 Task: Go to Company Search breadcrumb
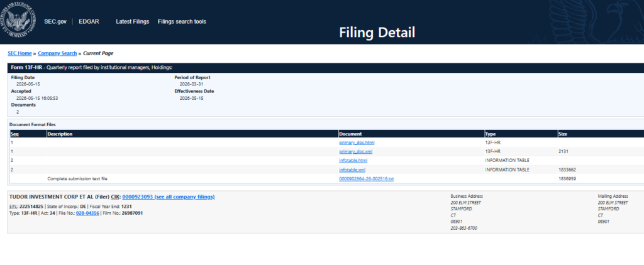coord(57,53)
